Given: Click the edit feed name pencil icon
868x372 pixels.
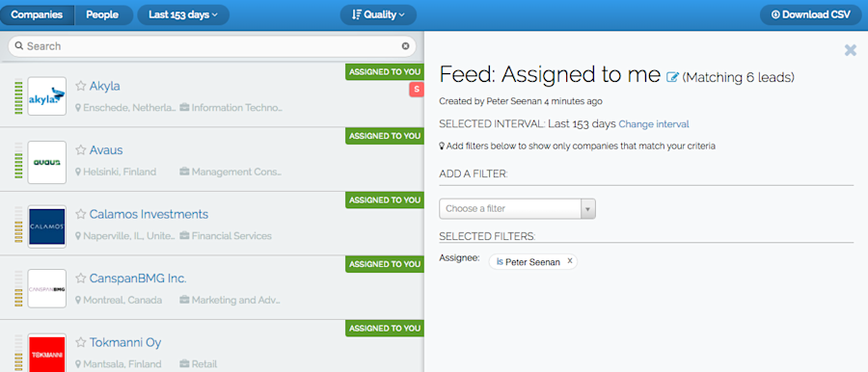Looking at the screenshot, I should tap(672, 77).
